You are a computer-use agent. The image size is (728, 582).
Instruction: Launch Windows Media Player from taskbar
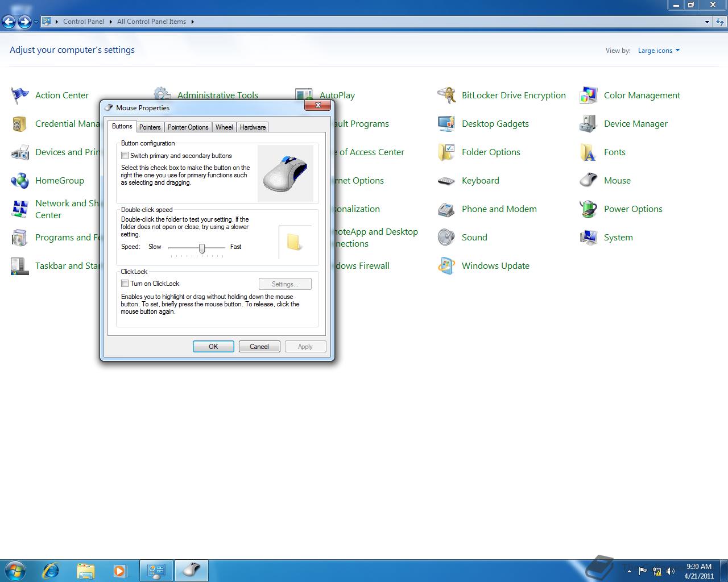[x=120, y=571]
